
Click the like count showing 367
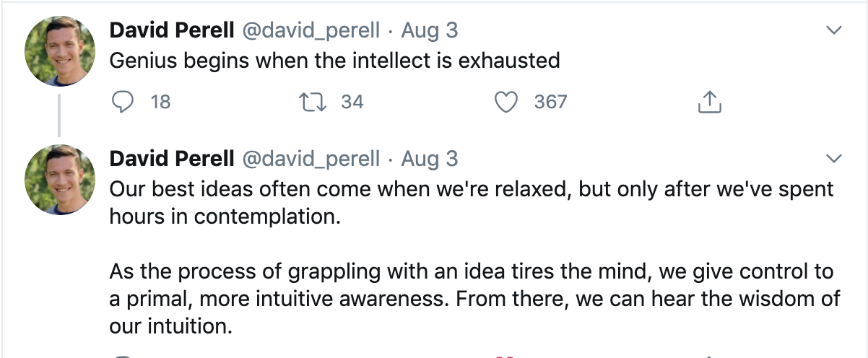coord(550,102)
